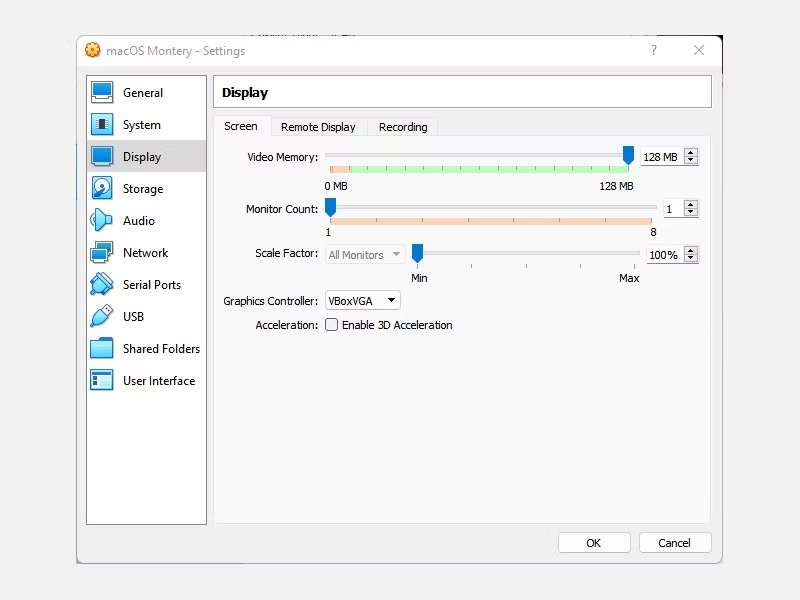Enable 3D Acceleration checkbox
This screenshot has height=600, width=800.
pyautogui.click(x=332, y=325)
